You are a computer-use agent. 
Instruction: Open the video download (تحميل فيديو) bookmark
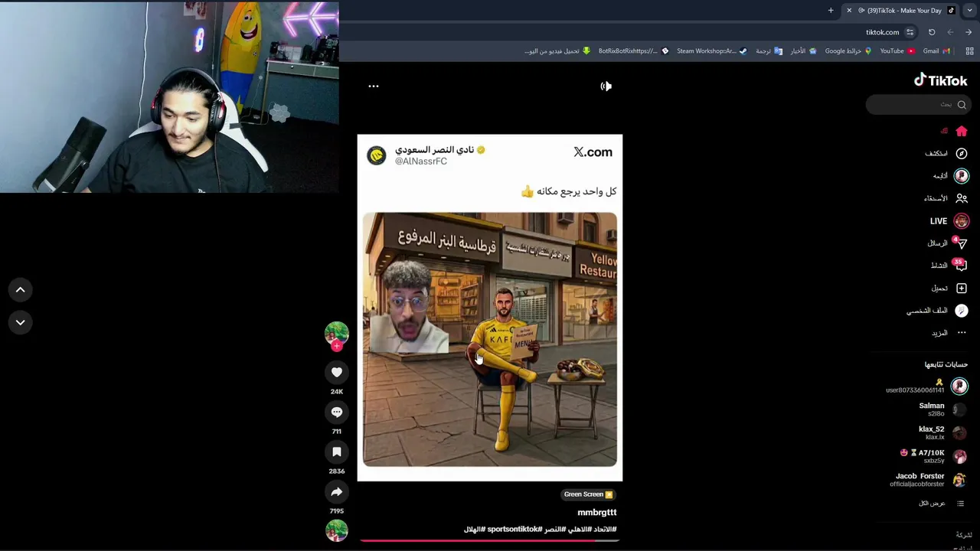557,51
